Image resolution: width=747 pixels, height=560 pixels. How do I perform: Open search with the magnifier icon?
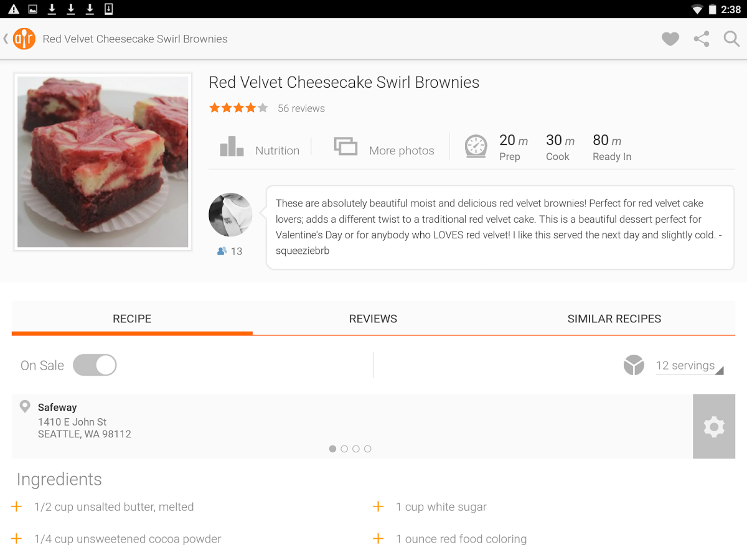coord(731,39)
